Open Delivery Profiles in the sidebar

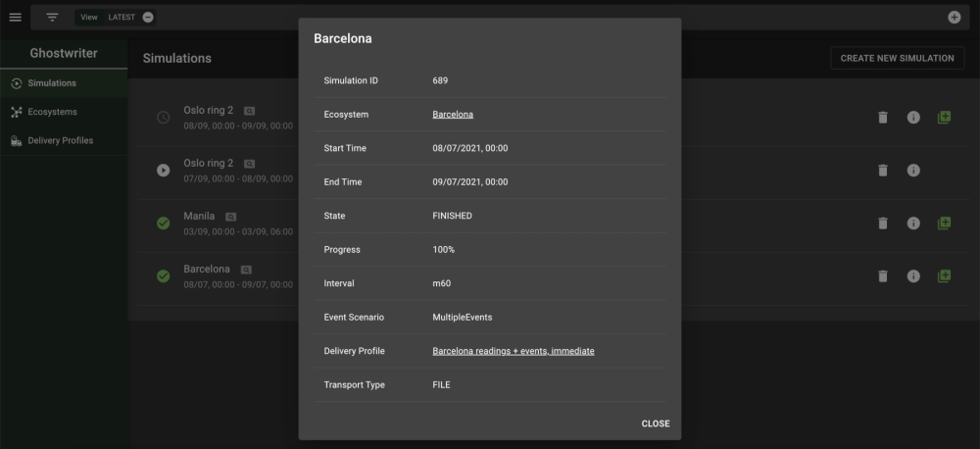click(x=60, y=140)
